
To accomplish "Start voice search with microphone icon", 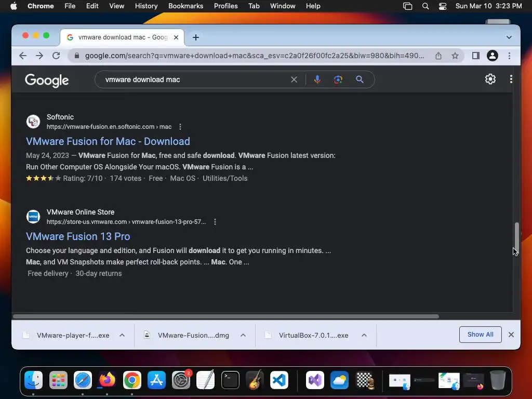I will (317, 79).
